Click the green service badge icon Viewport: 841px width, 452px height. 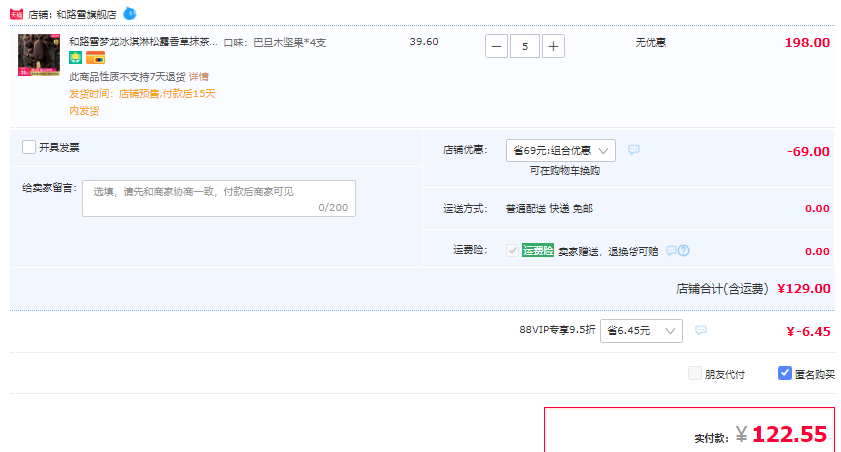76,58
